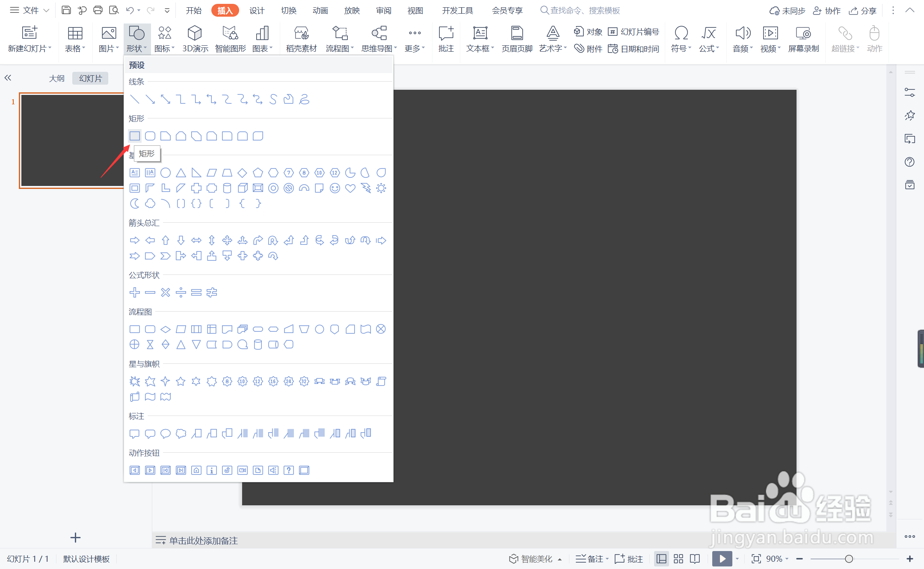Choose the heart shape

[350, 188]
